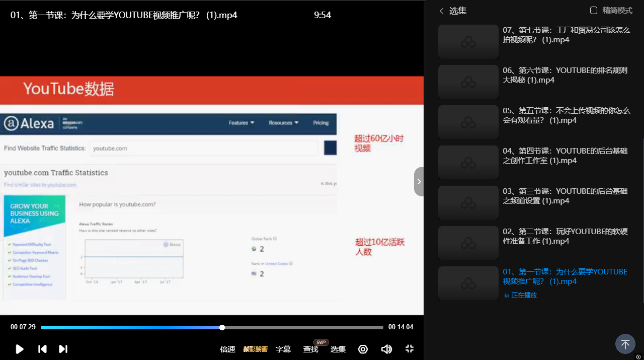Open the 字幕 subtitles options
This screenshot has width=644, height=360.
tap(283, 349)
